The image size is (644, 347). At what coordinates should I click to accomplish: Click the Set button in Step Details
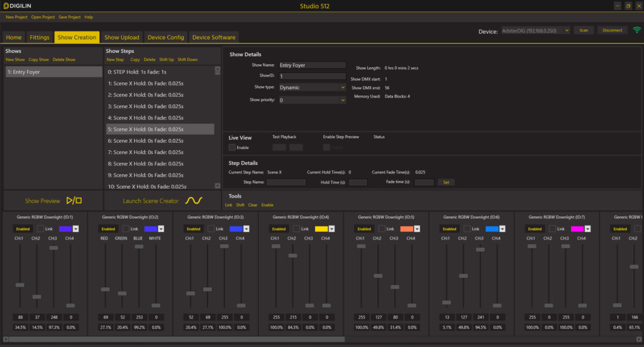tap(446, 182)
